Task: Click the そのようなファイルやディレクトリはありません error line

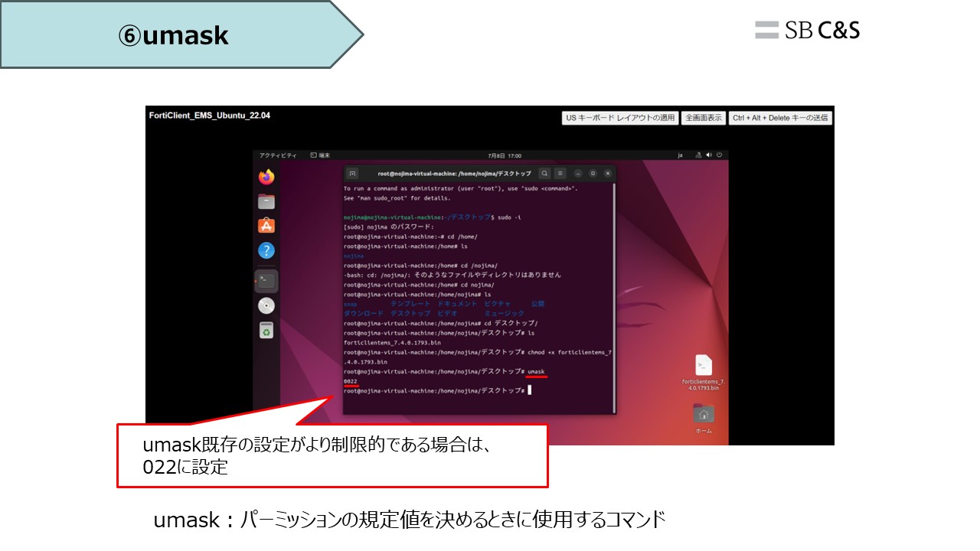Action: point(452,275)
